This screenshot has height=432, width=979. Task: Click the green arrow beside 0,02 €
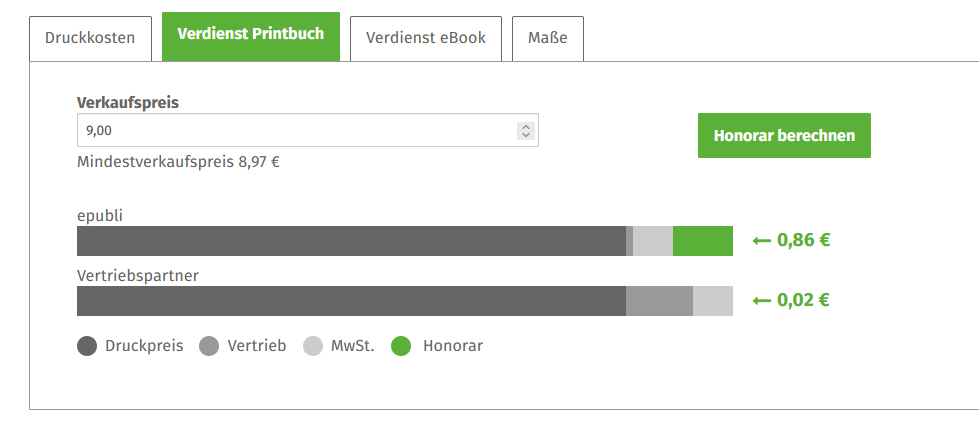(762, 300)
